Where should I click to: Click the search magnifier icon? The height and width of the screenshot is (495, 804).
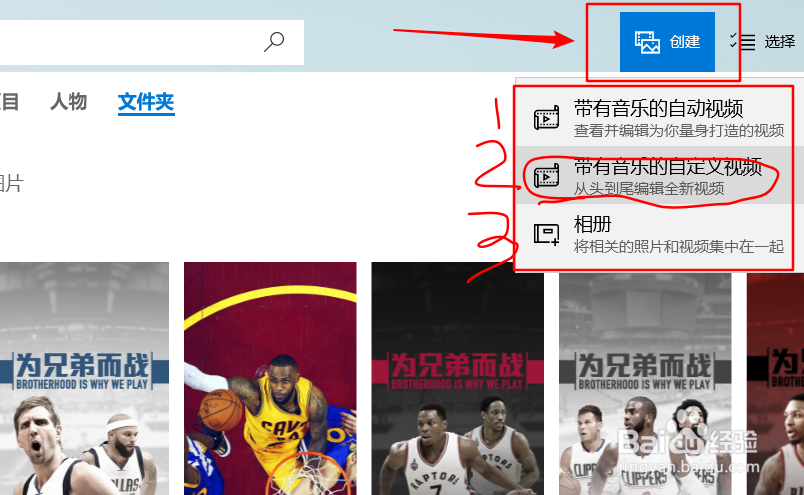[274, 42]
